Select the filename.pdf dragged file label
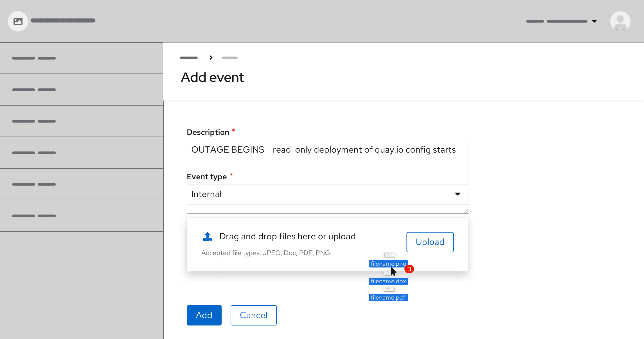This screenshot has width=644, height=339. [x=388, y=298]
